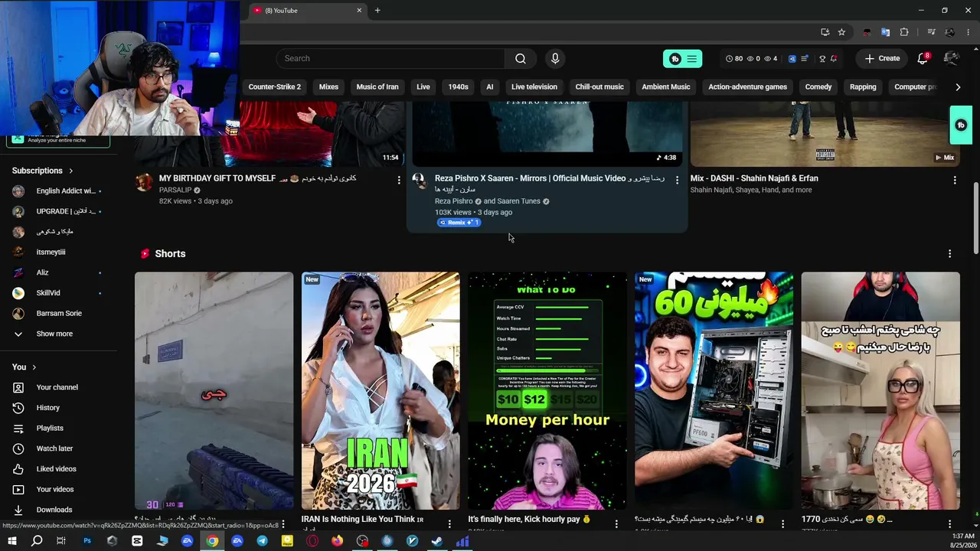
Task: Click the teal TubeBuddy side tab
Action: [x=961, y=125]
